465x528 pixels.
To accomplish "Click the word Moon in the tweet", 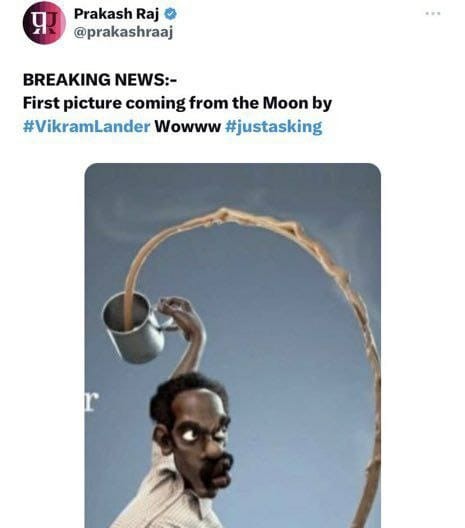I will 285,103.
